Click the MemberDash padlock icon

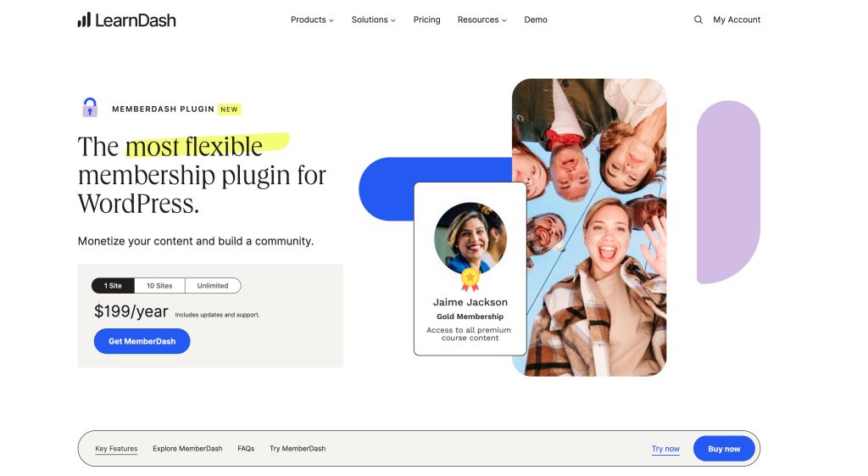90,108
